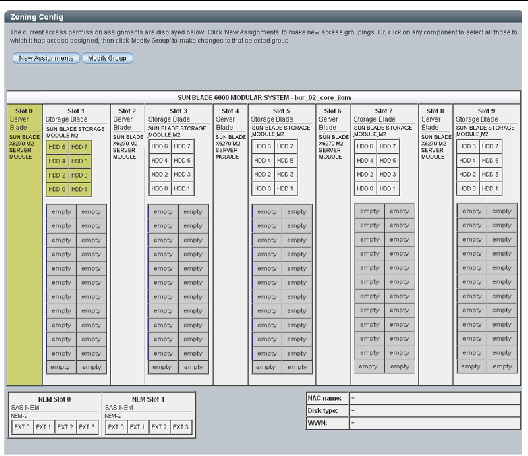
Task: Click HDD 0 in Slot 7 storage blade
Action: (365, 188)
